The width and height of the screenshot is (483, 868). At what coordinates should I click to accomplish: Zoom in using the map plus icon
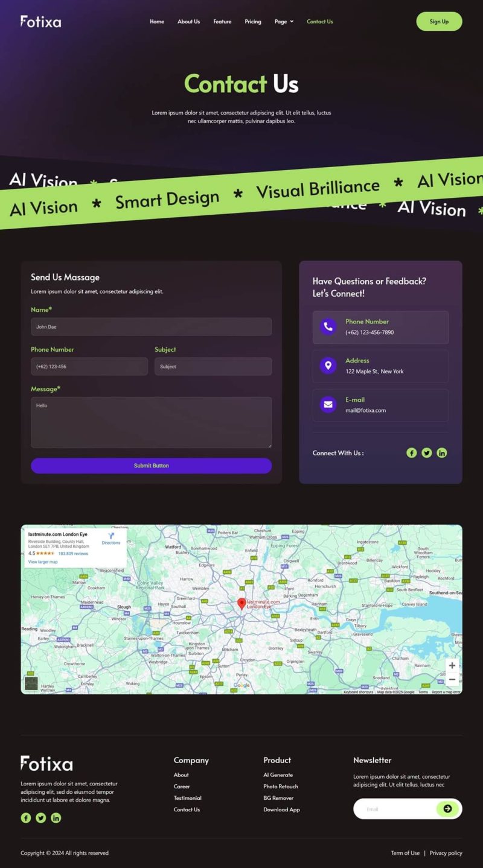452,665
